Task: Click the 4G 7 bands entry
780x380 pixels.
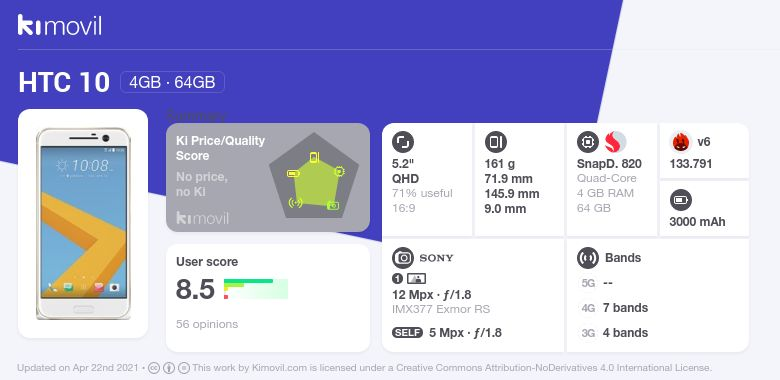Action: click(614, 308)
